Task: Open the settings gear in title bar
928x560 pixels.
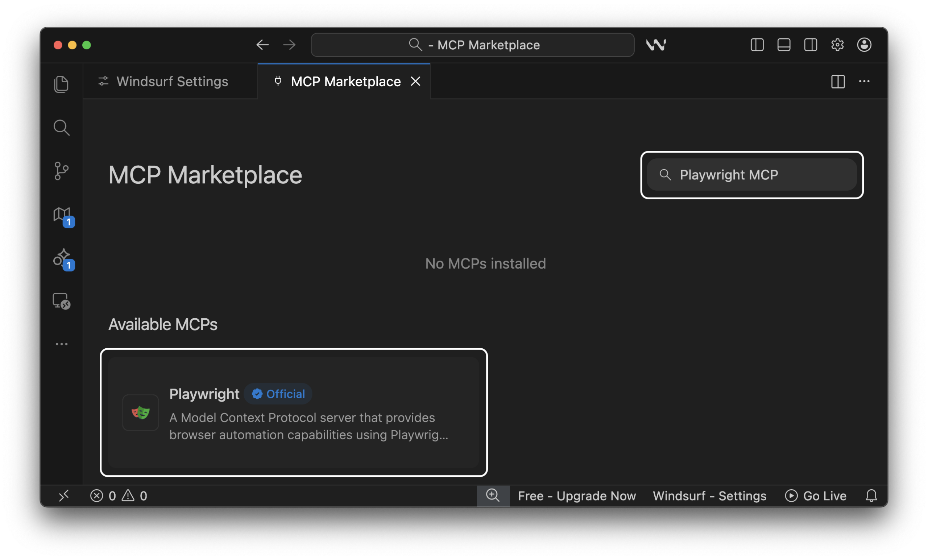Action: 838,45
